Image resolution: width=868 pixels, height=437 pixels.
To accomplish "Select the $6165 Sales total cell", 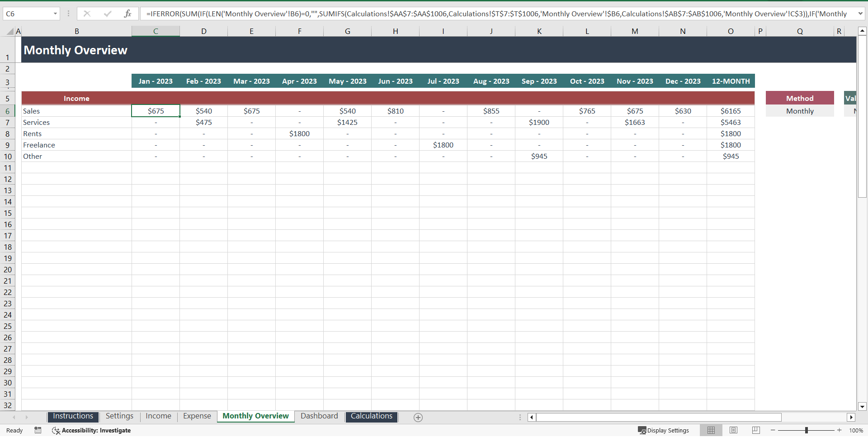I will coord(731,111).
